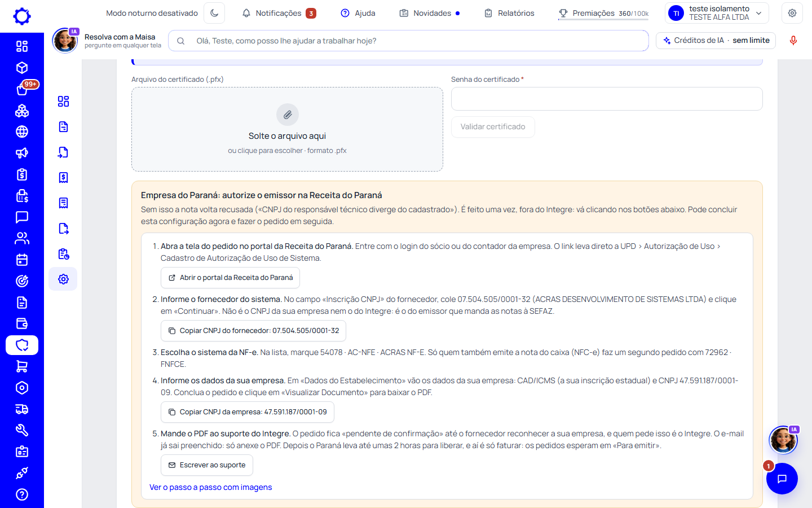The image size is (812, 508).
Task: Open the wallet icon in blue sidebar
Action: pyautogui.click(x=22, y=323)
